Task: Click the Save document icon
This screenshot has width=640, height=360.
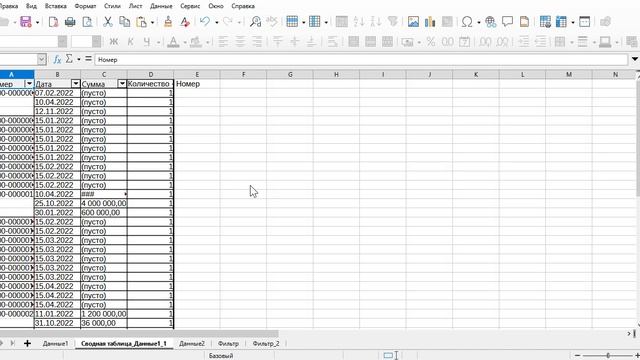Action: click(26, 22)
